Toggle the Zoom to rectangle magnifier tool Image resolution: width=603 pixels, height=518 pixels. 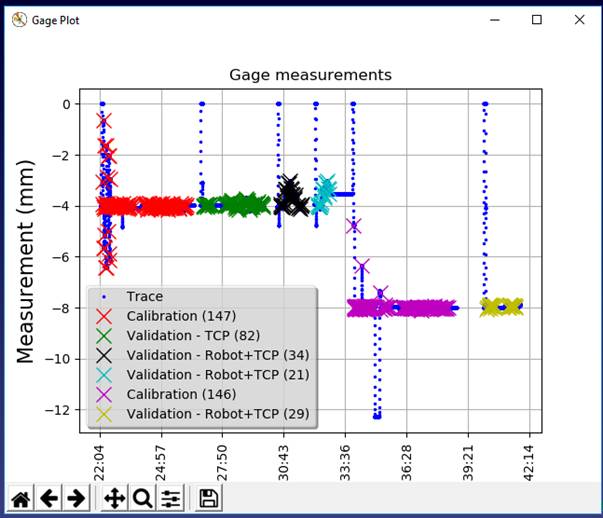tap(142, 498)
